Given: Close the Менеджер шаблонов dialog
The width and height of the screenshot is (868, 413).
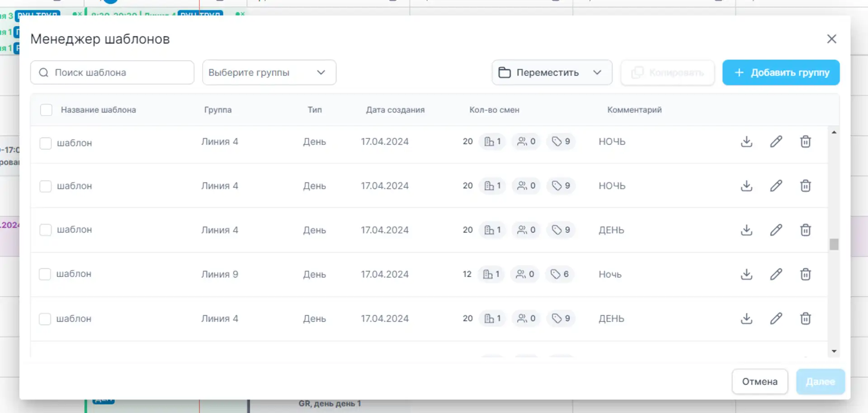Looking at the screenshot, I should (x=832, y=39).
